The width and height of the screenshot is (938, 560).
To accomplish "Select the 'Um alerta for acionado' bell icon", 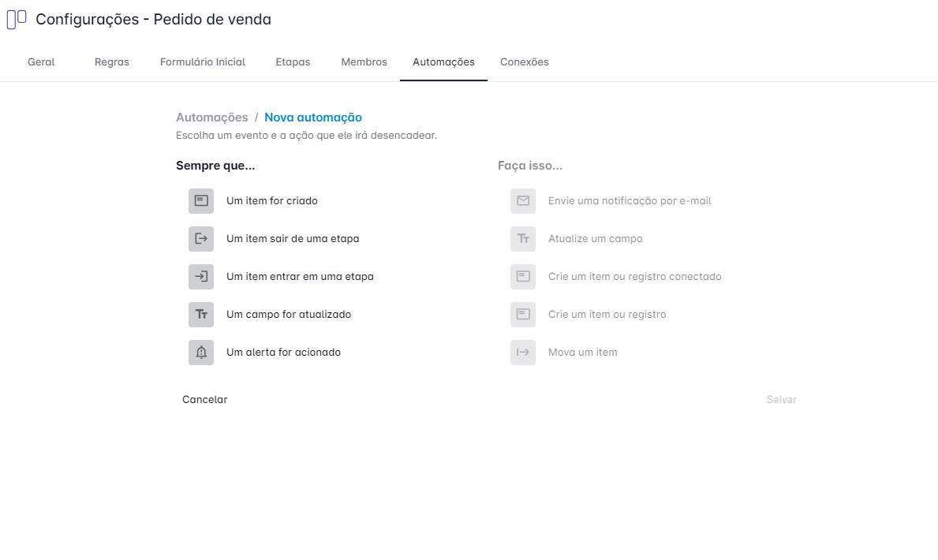I will pyautogui.click(x=201, y=353).
